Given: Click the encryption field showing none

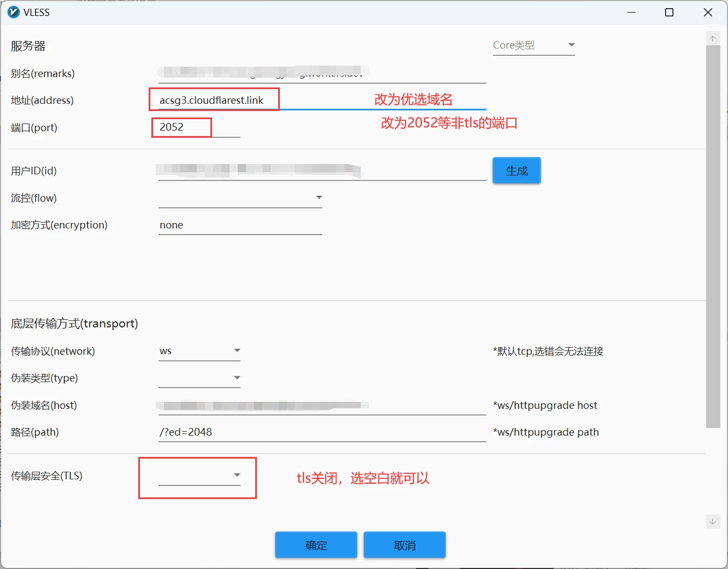Looking at the screenshot, I should 240,225.
